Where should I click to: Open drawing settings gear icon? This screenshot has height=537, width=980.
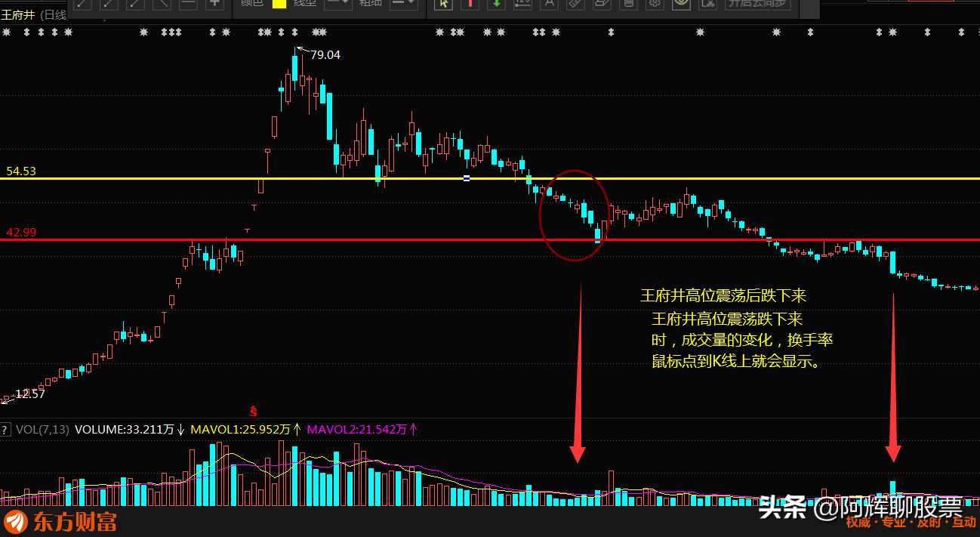655,4
